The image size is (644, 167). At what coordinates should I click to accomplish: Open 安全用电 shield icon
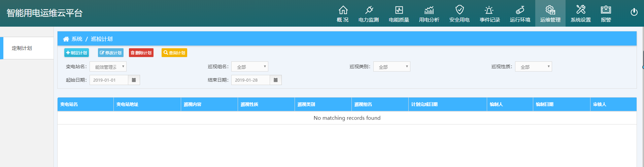460,10
